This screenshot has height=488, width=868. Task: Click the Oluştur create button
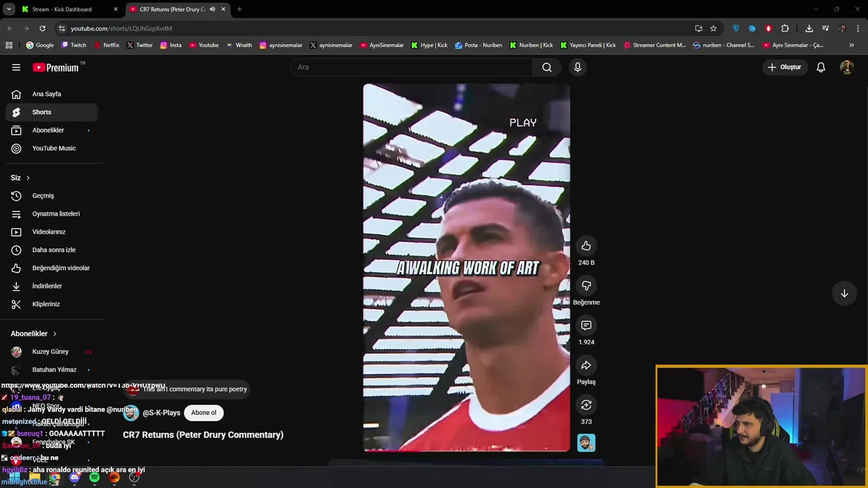point(785,67)
